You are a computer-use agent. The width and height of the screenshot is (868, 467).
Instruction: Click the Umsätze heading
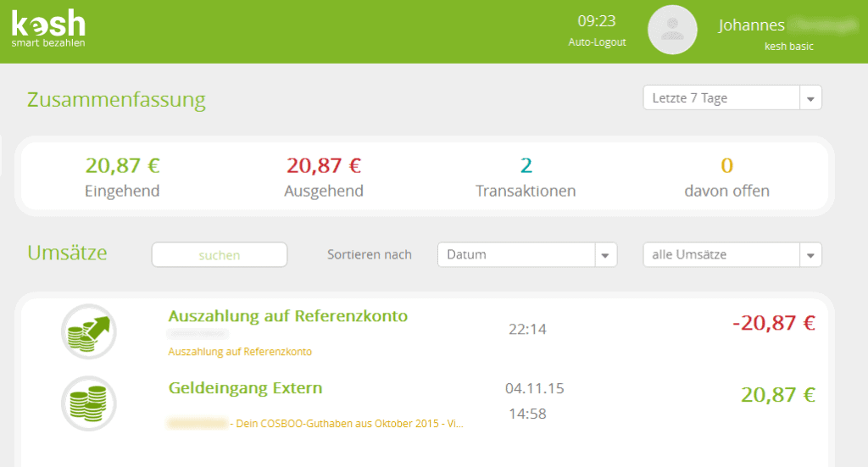[67, 253]
